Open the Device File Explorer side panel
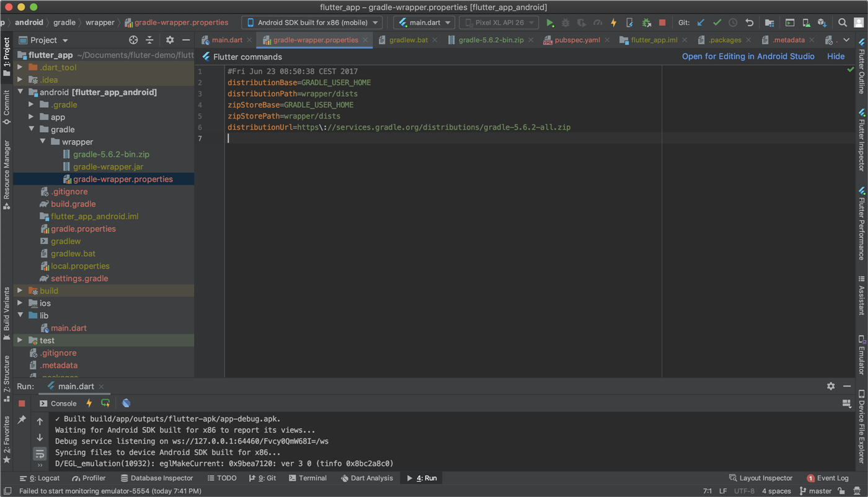Screen dimensions: 868x497 click(x=861, y=427)
